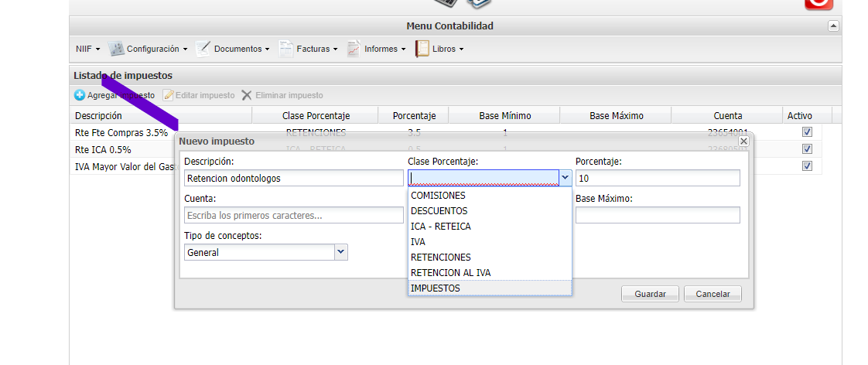Click the Porcentaje input field
The width and height of the screenshot is (868, 365).
[x=658, y=178]
